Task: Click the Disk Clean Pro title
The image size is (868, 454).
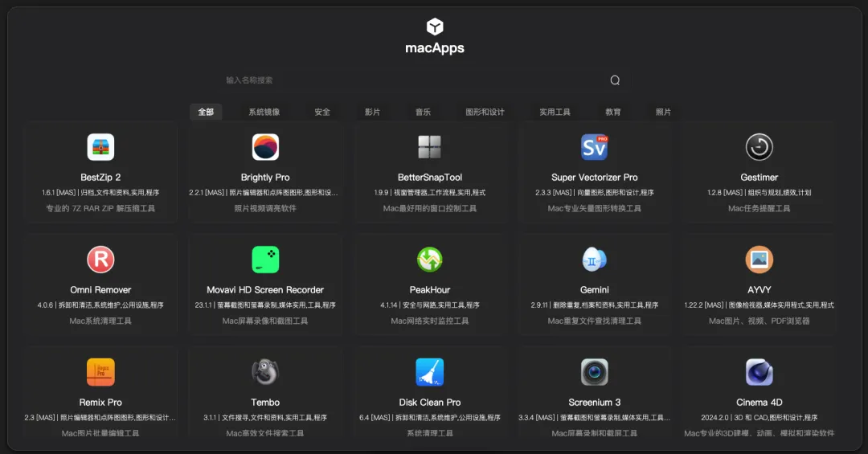Action: pyautogui.click(x=429, y=402)
